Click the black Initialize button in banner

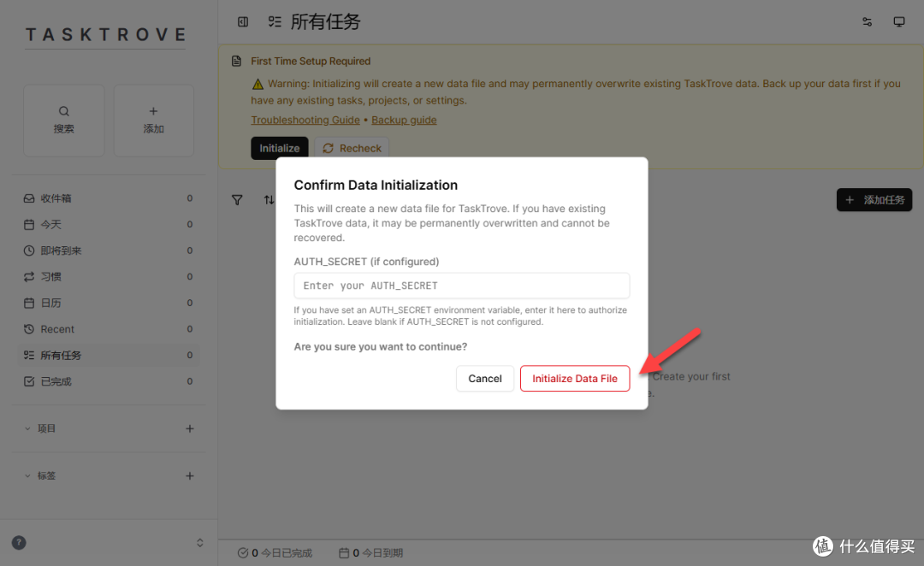(x=279, y=148)
